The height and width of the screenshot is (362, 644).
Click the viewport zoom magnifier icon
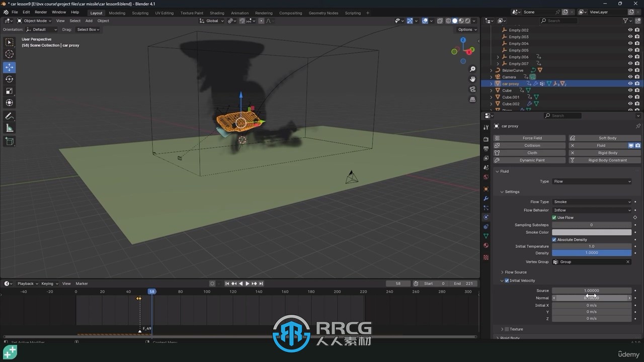click(472, 69)
